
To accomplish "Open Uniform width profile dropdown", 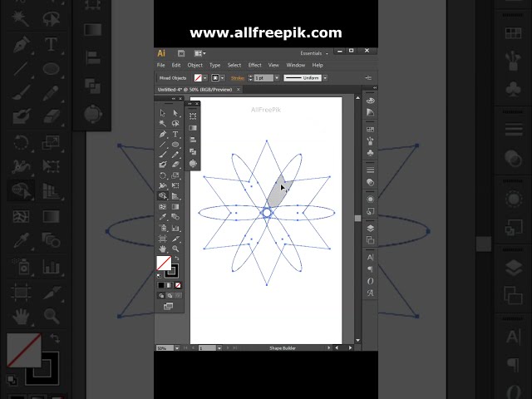I will (325, 78).
